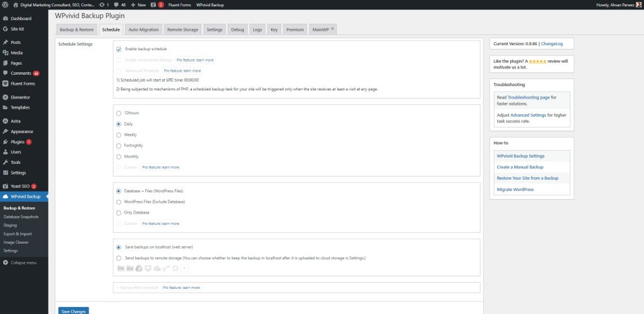The height and width of the screenshot is (314, 644).
Task: Open Export & Import submenu item
Action: click(x=18, y=234)
